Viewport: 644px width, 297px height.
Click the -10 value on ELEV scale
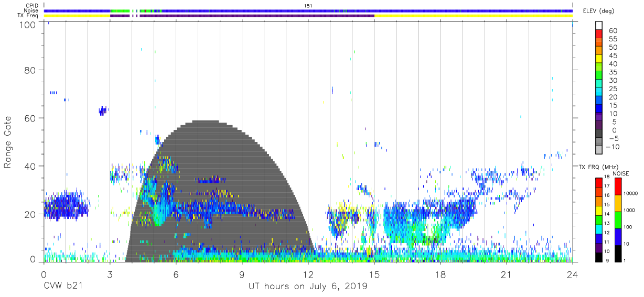(x=611, y=147)
